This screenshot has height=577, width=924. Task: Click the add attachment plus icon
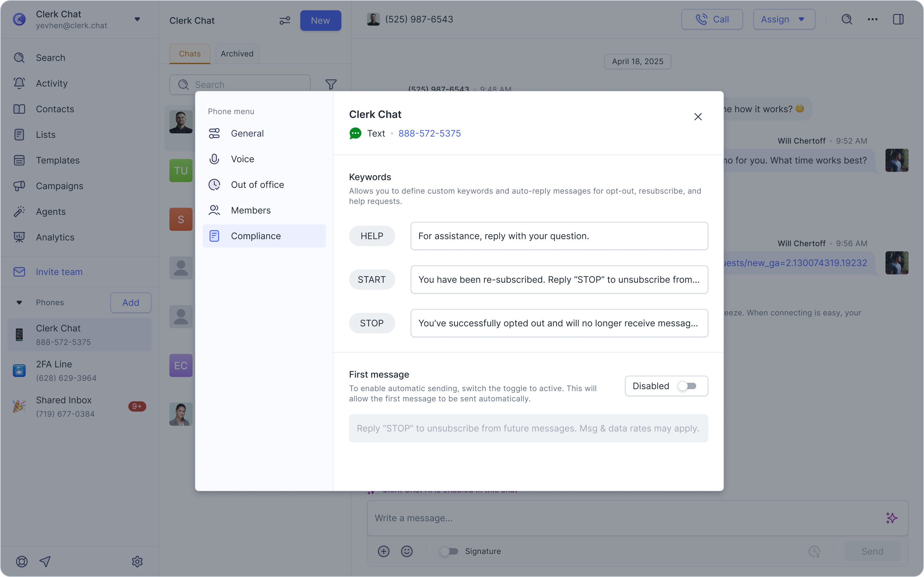(x=383, y=551)
